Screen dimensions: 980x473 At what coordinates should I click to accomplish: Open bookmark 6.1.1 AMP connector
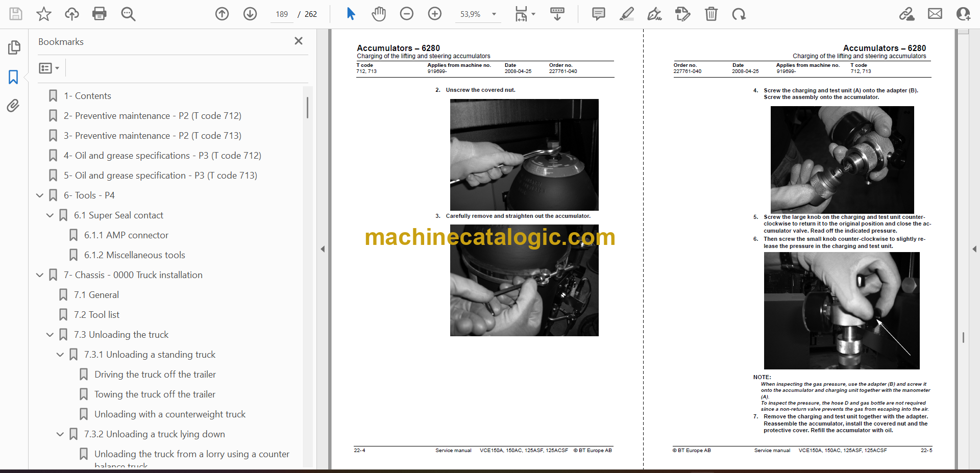[x=126, y=235]
